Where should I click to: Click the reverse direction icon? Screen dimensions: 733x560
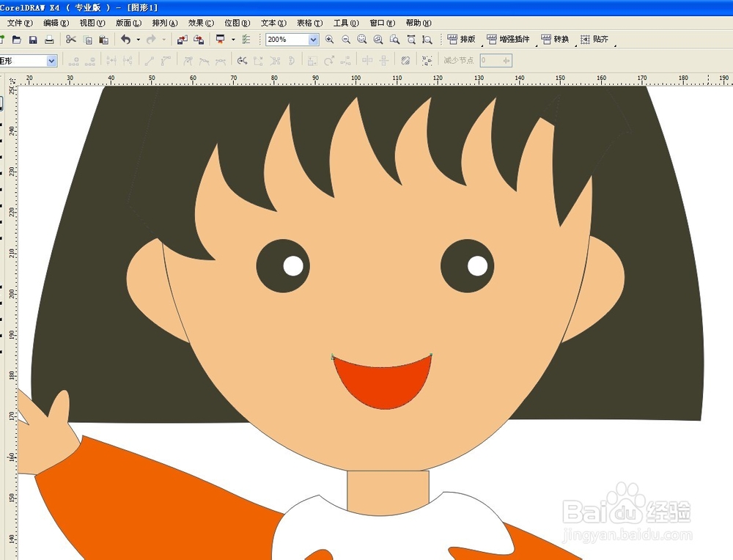(x=242, y=60)
